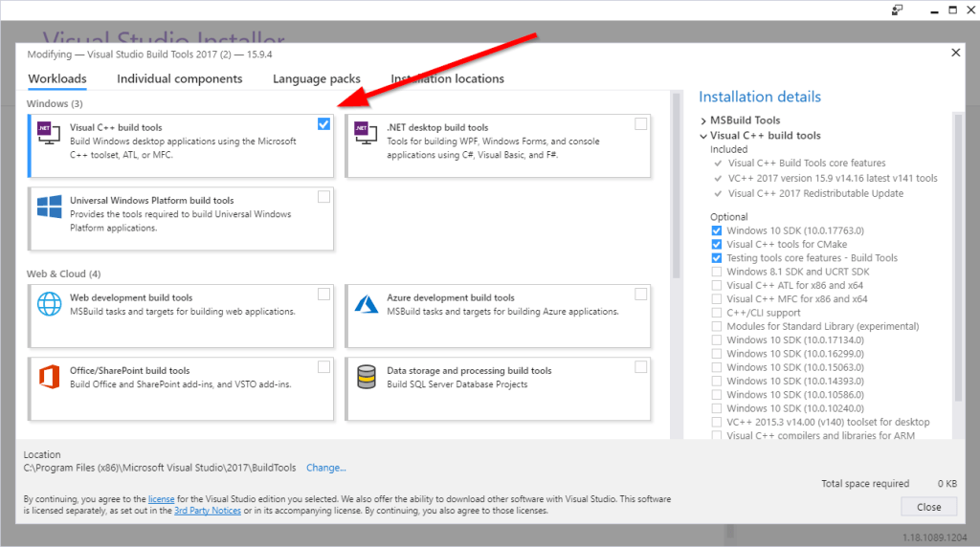Image resolution: width=980 pixels, height=547 pixels.
Task: Uncheck Windows 10 SDK (10.0.17763.0) option
Action: click(716, 230)
